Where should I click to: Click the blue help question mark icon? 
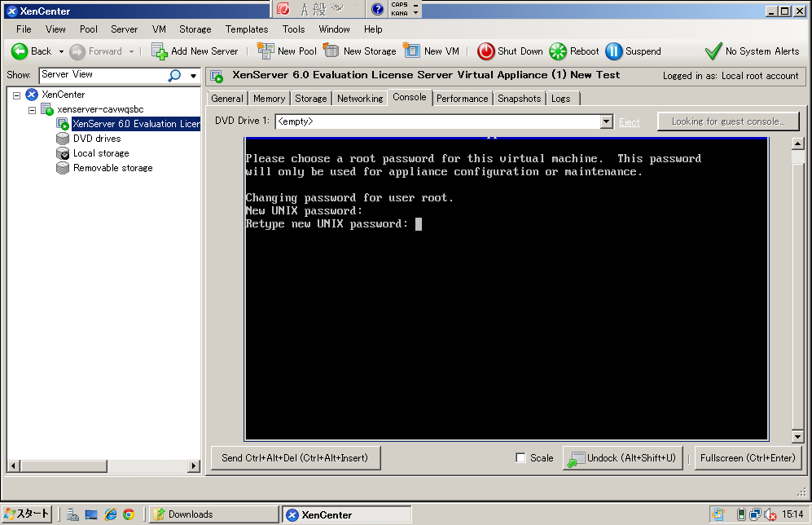tap(378, 9)
